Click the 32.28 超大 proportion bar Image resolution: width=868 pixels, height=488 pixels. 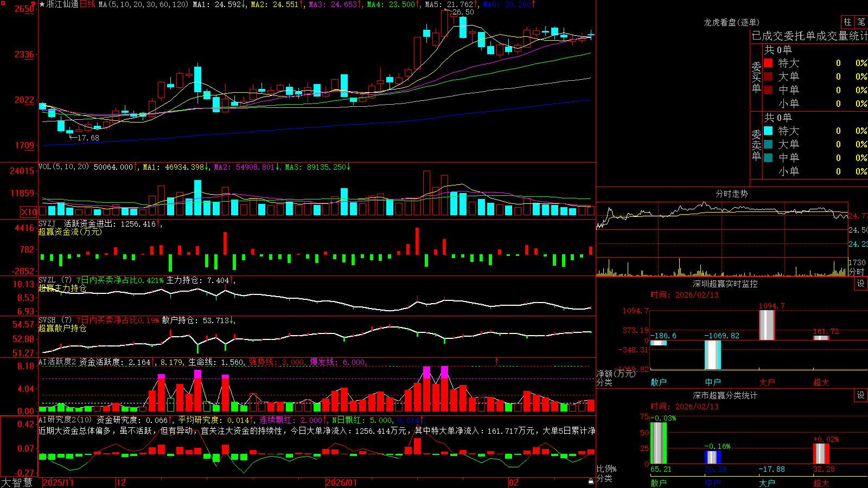[x=821, y=454]
